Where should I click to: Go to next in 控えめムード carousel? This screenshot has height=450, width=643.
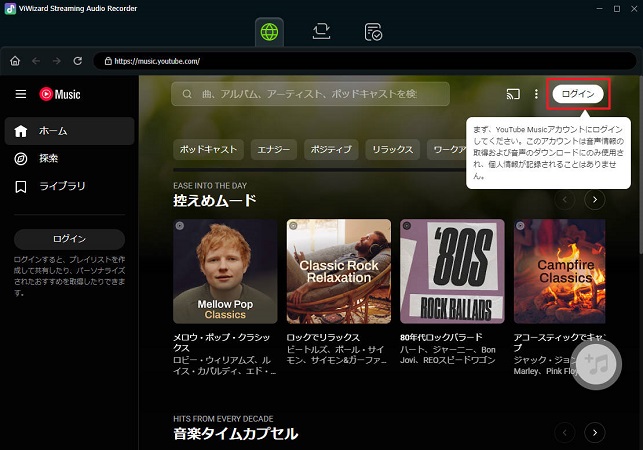(x=595, y=200)
